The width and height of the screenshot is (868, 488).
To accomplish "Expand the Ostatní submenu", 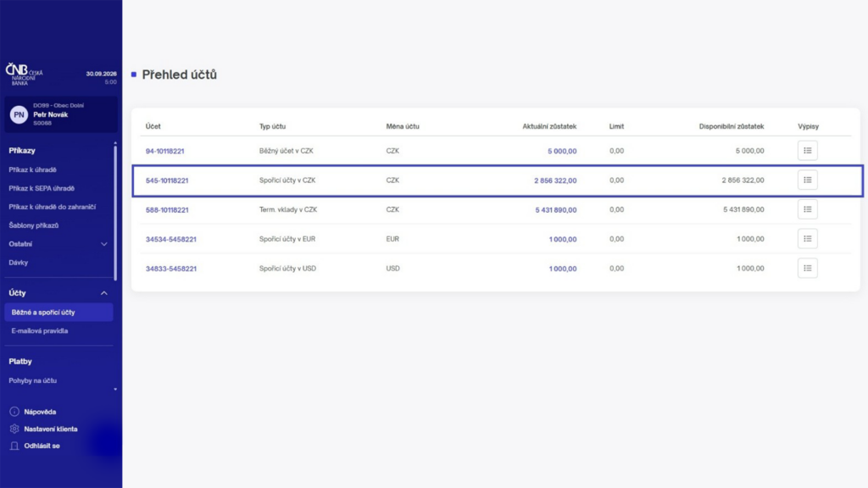I will [103, 244].
